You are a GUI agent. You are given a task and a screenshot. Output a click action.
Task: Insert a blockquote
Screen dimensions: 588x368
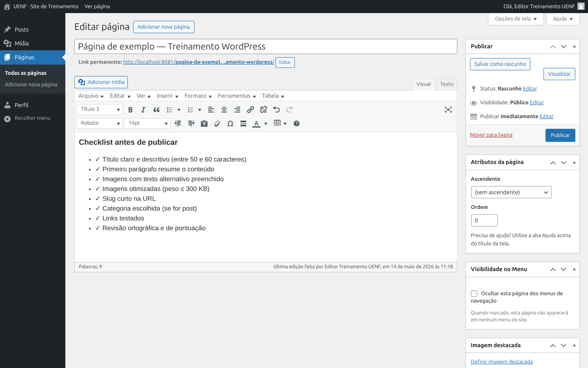156,110
